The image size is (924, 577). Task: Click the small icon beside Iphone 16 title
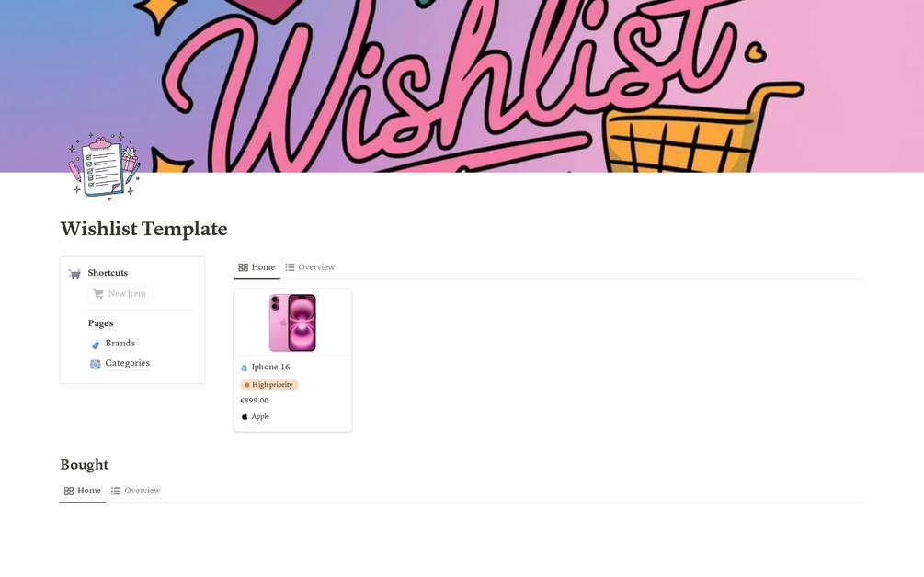(x=244, y=368)
